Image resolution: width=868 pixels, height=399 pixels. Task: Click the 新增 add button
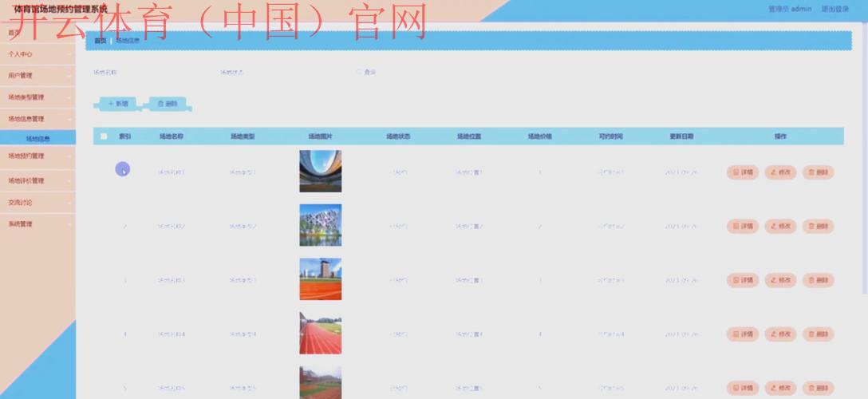click(118, 104)
